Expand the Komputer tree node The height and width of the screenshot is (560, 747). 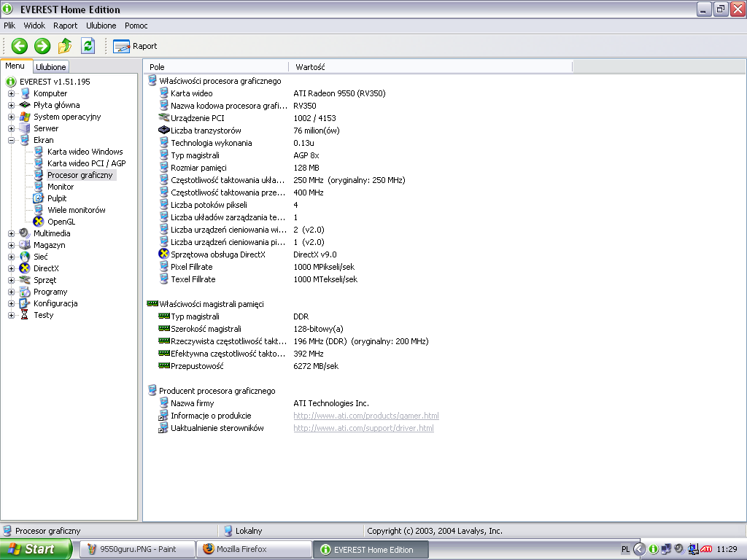[12, 93]
